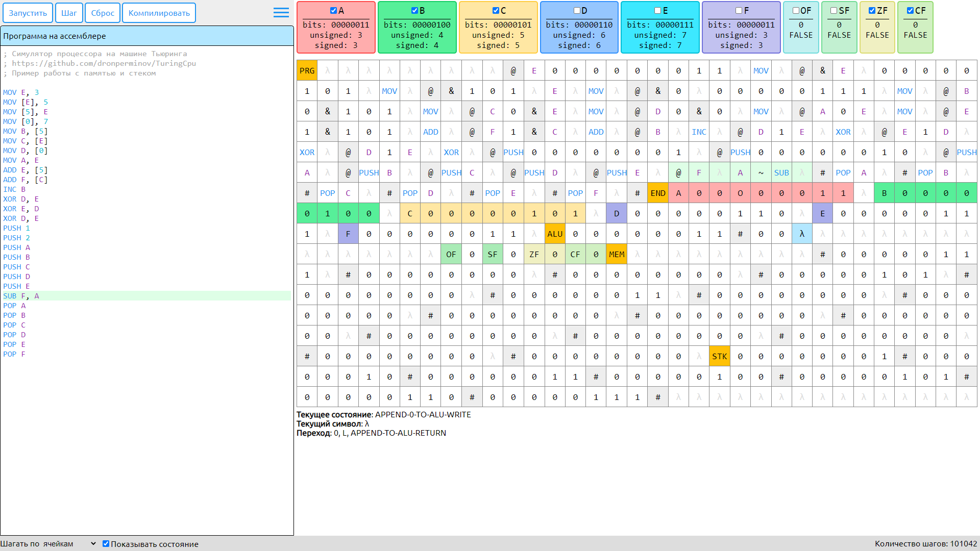980x551 pixels.
Task: Toggle the ZF flag checkbox
Action: click(x=872, y=11)
